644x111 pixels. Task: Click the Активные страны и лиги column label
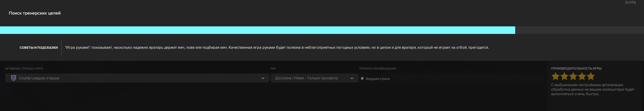click(x=24, y=69)
